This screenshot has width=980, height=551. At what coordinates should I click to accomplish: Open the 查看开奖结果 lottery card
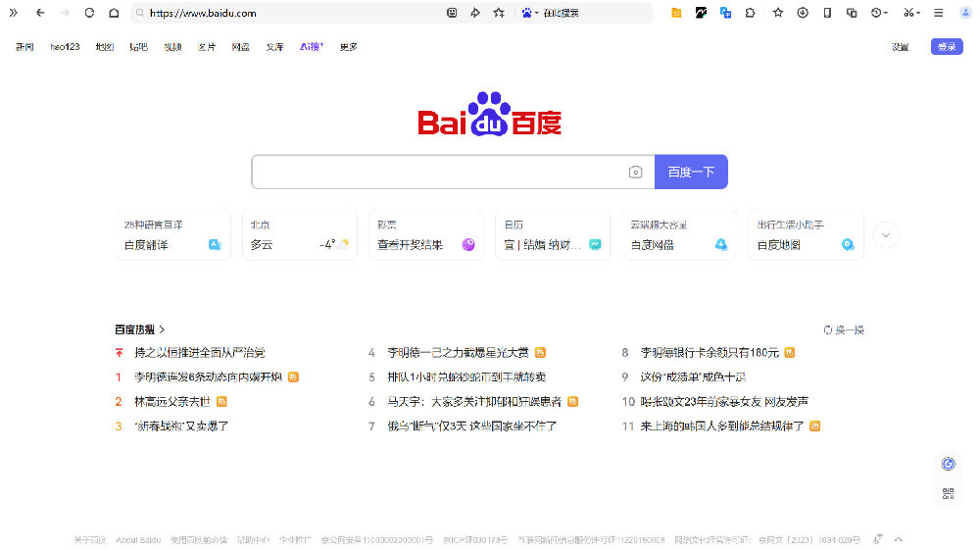pos(426,235)
